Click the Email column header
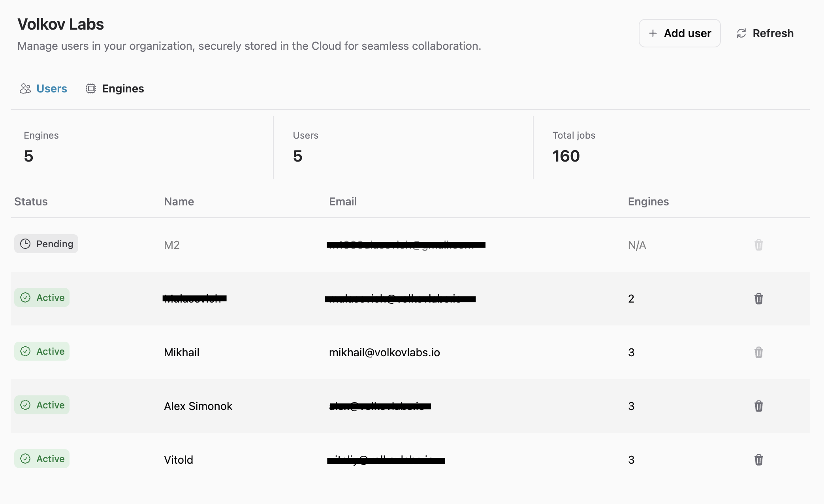The height and width of the screenshot is (504, 824). 343,201
